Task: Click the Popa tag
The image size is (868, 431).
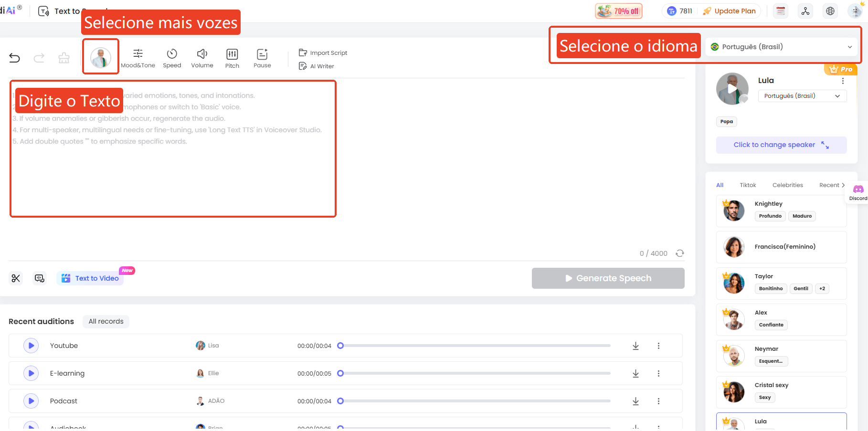Action: click(x=727, y=122)
